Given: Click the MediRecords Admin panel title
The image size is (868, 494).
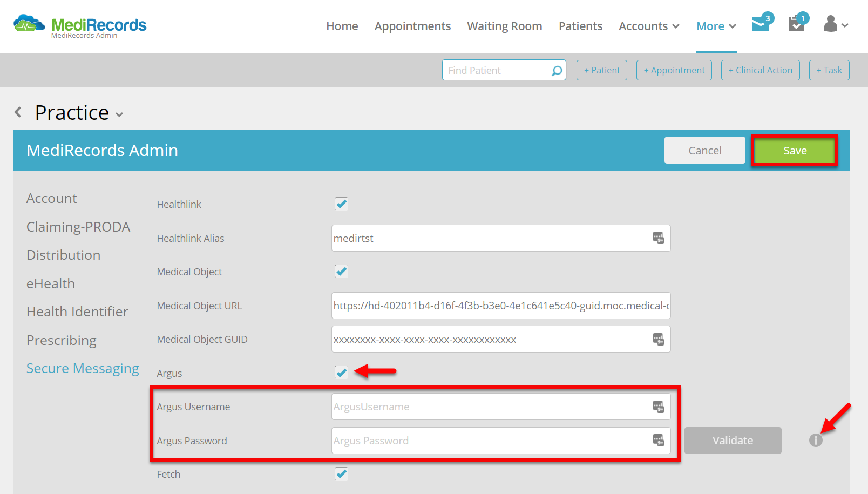Looking at the screenshot, I should pyautogui.click(x=102, y=150).
